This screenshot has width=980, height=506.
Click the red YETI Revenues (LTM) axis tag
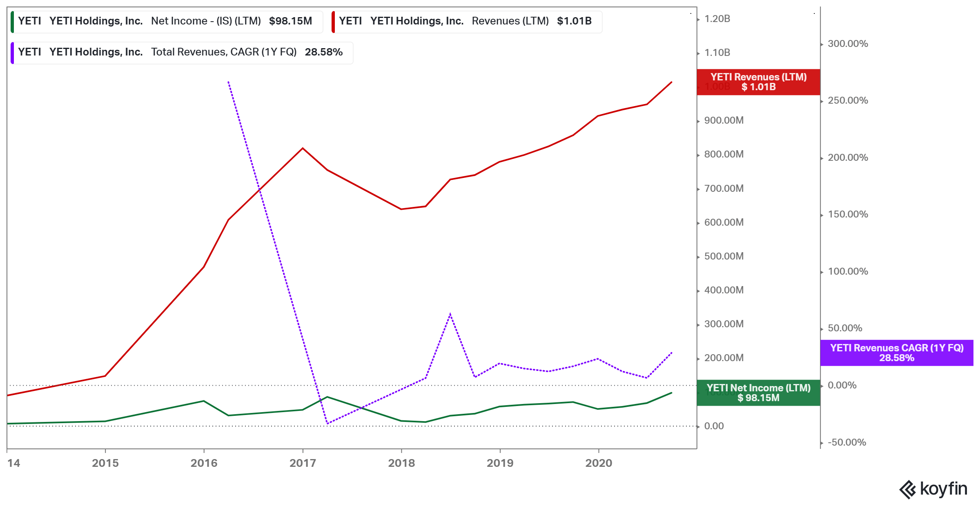point(758,82)
